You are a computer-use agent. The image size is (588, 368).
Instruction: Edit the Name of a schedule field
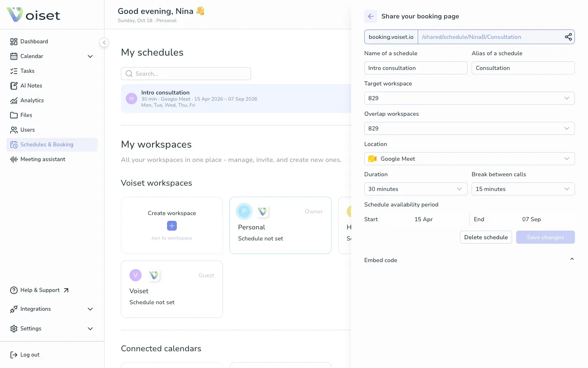[x=416, y=68]
